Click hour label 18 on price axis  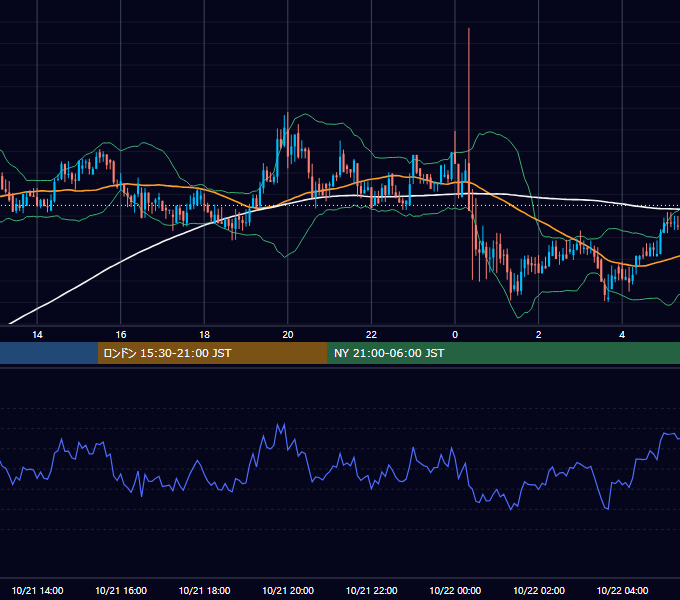[x=204, y=335]
